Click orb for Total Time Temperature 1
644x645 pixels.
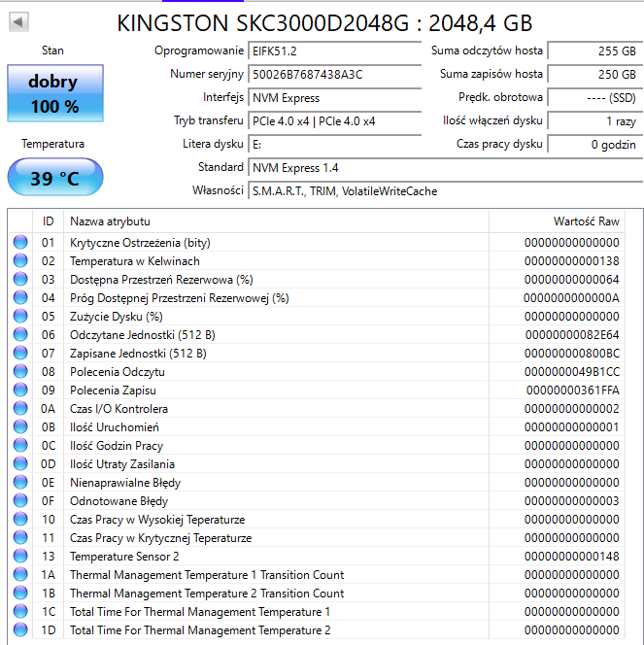click(x=20, y=611)
